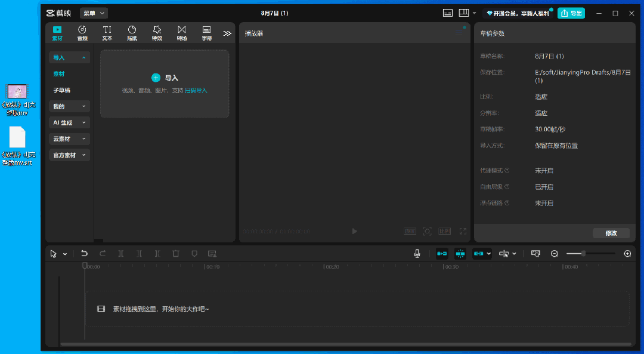Redo the last action
This screenshot has height=354, width=644.
coord(103,254)
